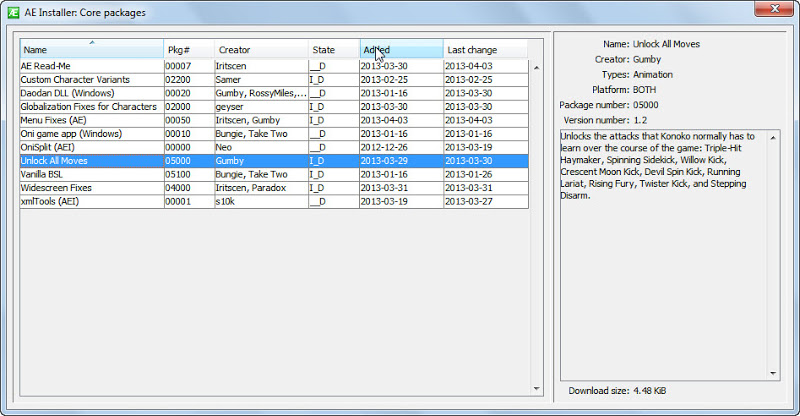This screenshot has width=800, height=416.
Task: Sort packages by Last change column
Action: tap(486, 50)
